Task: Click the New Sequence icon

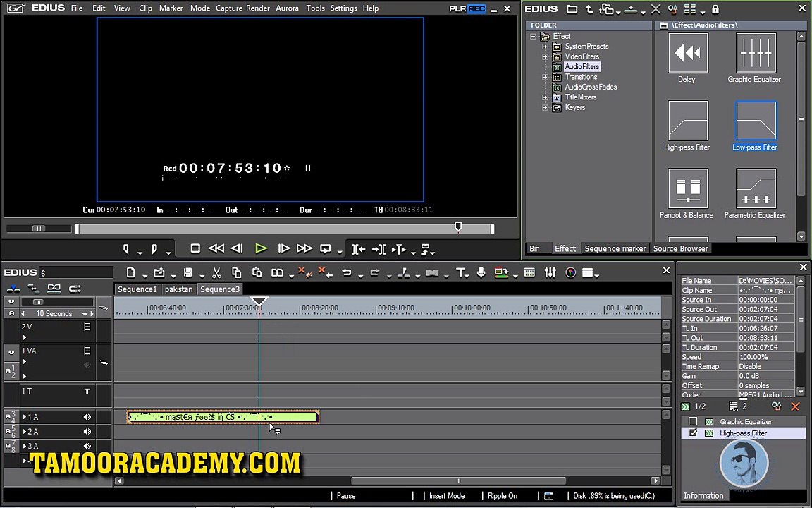Action: click(x=131, y=272)
